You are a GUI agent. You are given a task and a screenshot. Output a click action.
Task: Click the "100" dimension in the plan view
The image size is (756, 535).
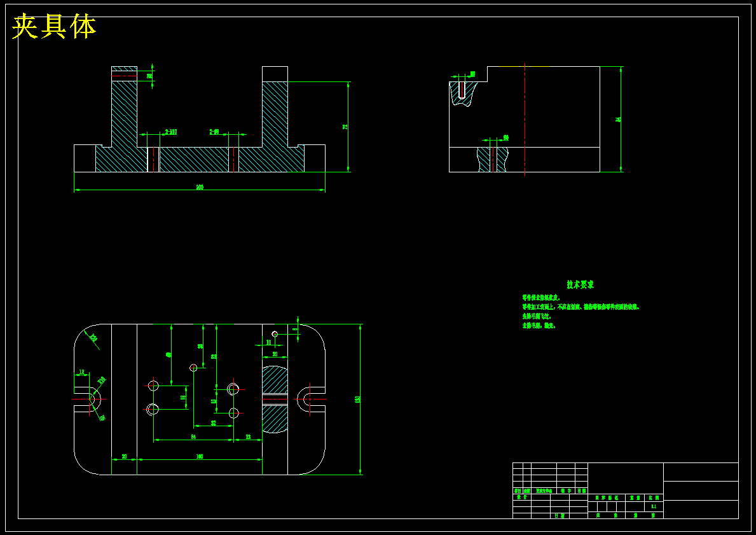(199, 456)
